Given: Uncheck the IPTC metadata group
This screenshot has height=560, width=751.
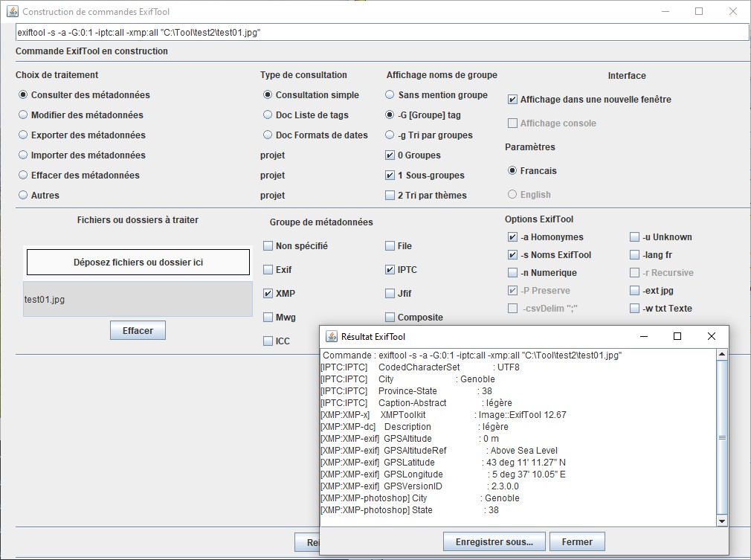Looking at the screenshot, I should tap(390, 270).
